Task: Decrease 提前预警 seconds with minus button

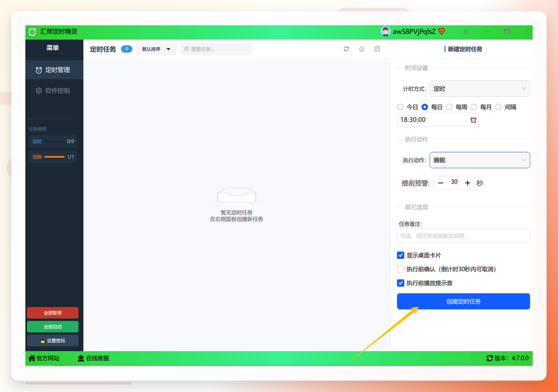Action: (441, 183)
